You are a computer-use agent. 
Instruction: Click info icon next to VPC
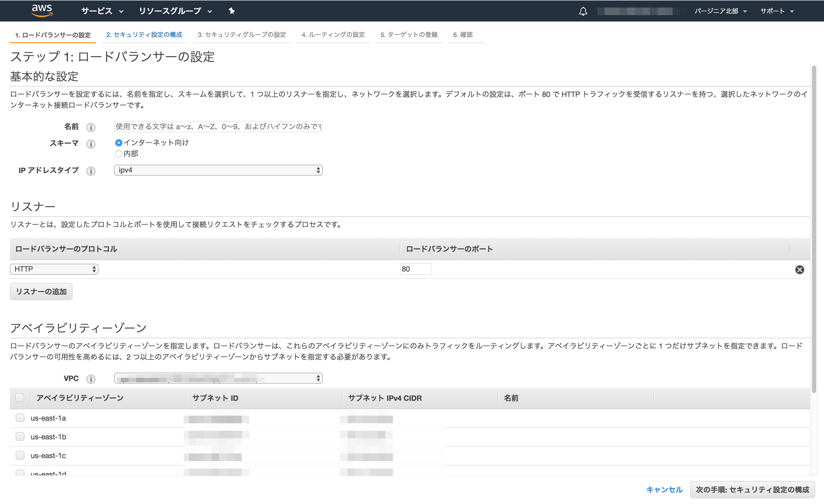(91, 379)
